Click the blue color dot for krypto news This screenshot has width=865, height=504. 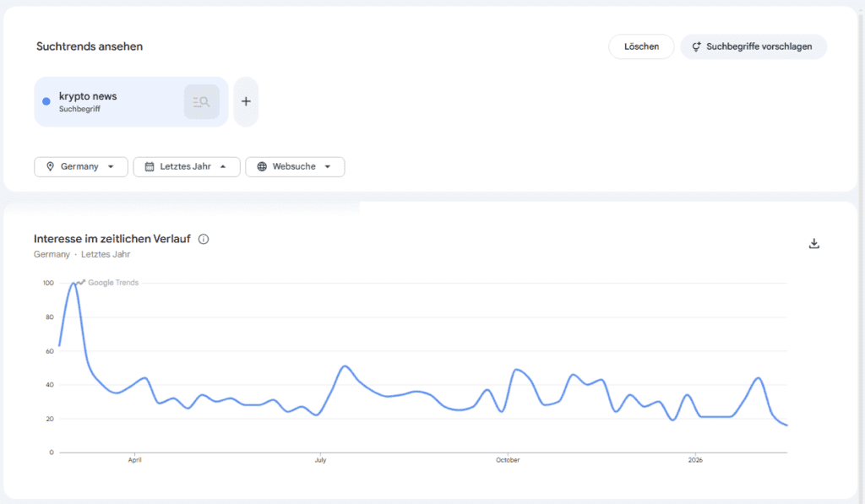[46, 102]
